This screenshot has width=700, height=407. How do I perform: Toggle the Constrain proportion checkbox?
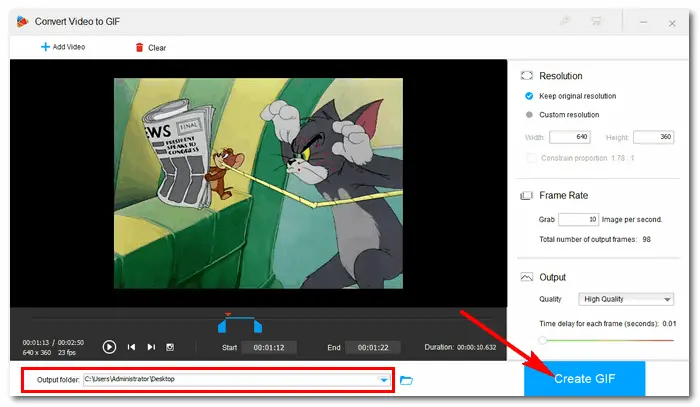(x=531, y=158)
